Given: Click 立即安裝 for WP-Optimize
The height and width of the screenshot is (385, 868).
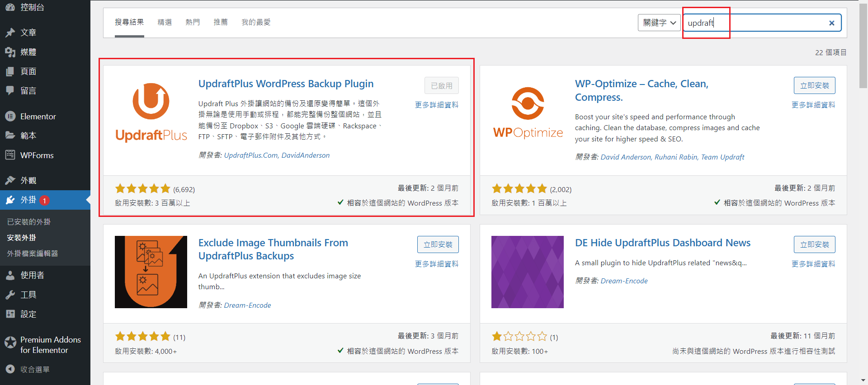Looking at the screenshot, I should pos(815,85).
